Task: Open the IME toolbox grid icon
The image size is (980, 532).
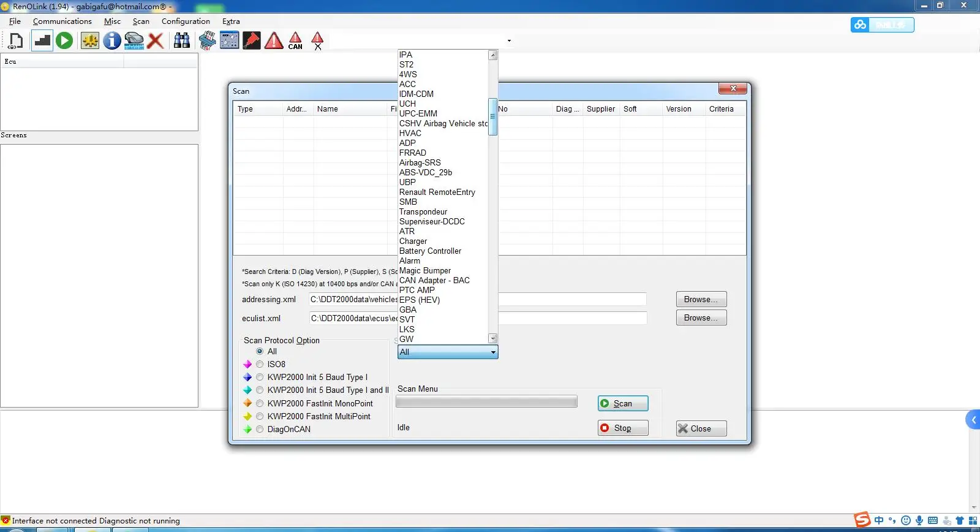Action: (973, 520)
